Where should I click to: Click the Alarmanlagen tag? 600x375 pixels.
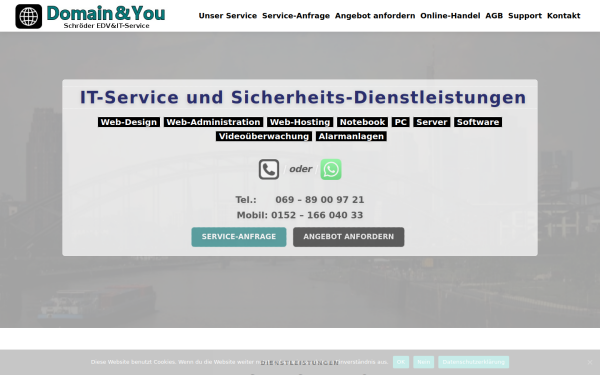(x=351, y=136)
